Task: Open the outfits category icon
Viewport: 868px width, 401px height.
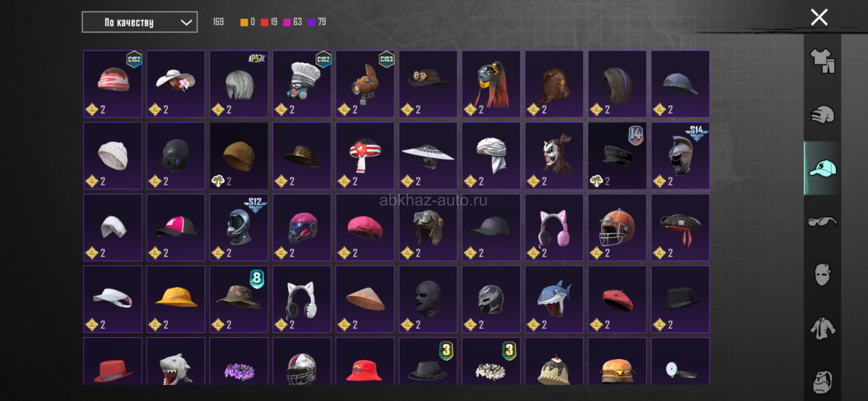Action: click(822, 61)
